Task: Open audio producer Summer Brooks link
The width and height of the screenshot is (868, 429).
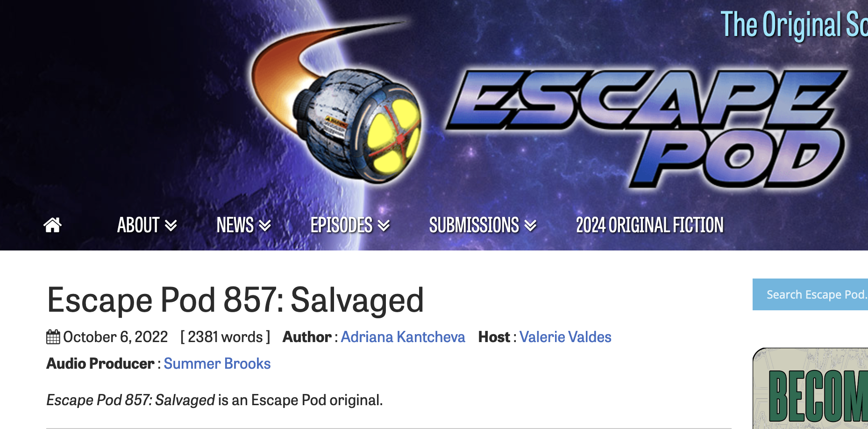Action: click(217, 364)
